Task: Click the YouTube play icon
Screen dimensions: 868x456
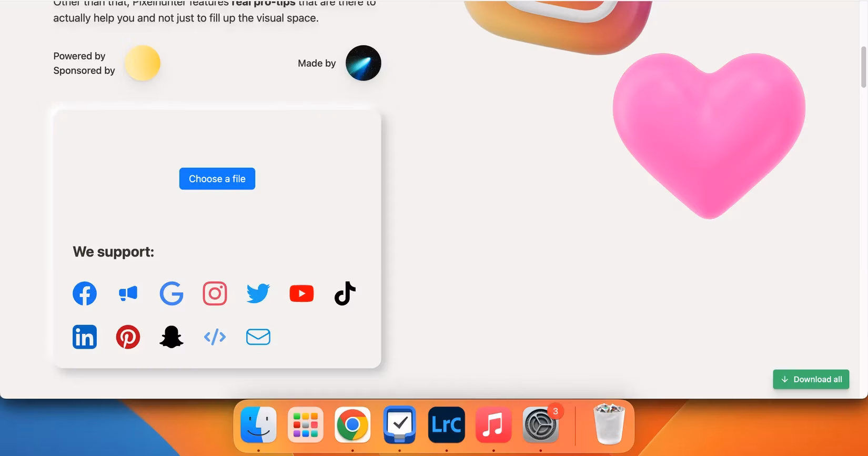Action: (301, 293)
